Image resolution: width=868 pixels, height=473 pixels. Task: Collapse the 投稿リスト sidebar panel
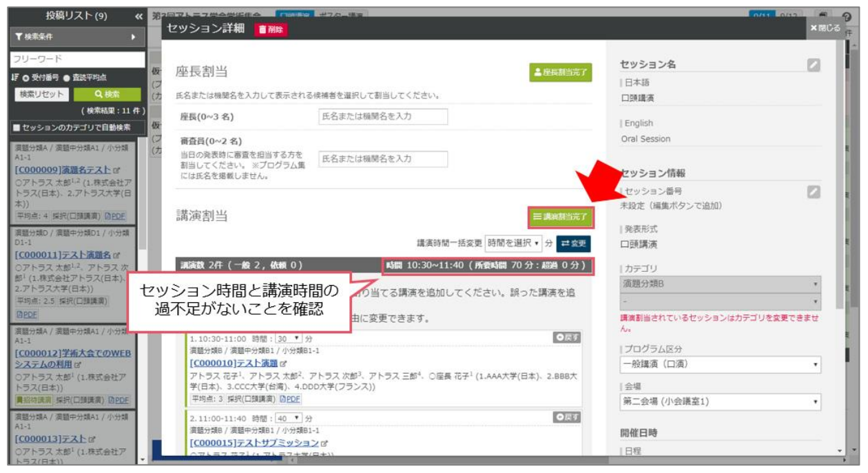click(141, 17)
